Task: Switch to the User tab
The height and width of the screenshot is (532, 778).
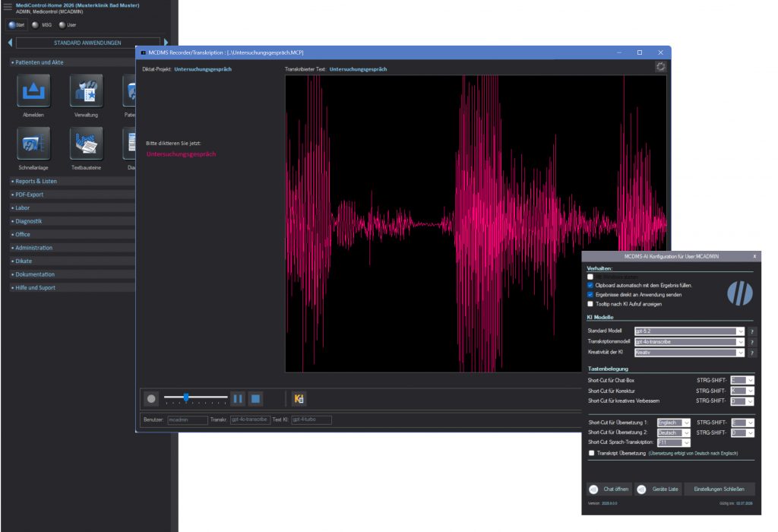Action: [x=67, y=25]
